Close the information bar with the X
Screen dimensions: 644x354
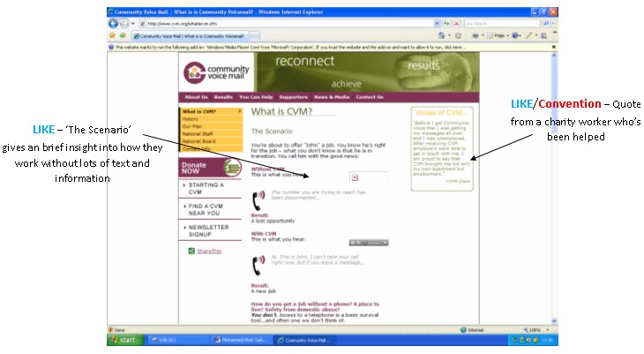[553, 48]
